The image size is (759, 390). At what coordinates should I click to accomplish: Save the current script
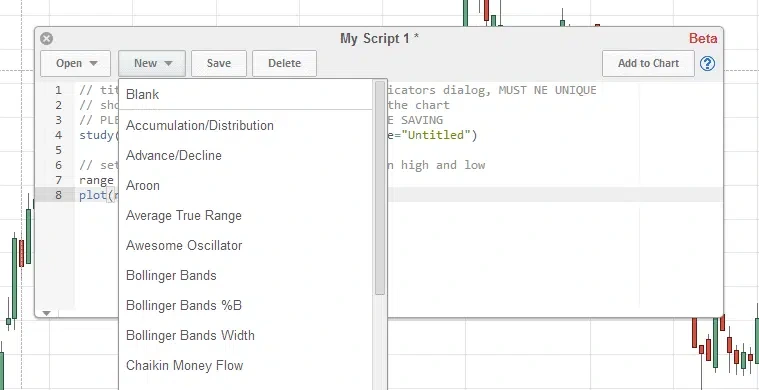[x=219, y=63]
